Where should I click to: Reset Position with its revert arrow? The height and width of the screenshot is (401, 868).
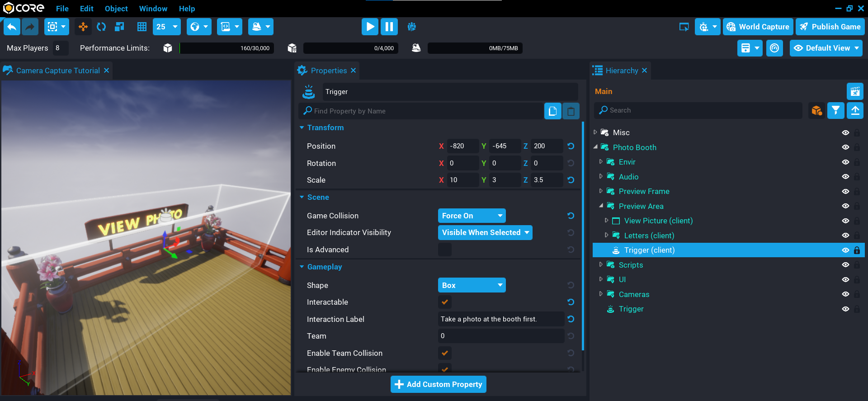(x=571, y=146)
